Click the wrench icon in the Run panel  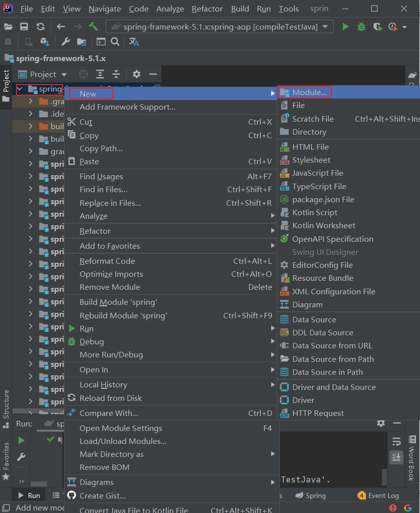point(20,457)
